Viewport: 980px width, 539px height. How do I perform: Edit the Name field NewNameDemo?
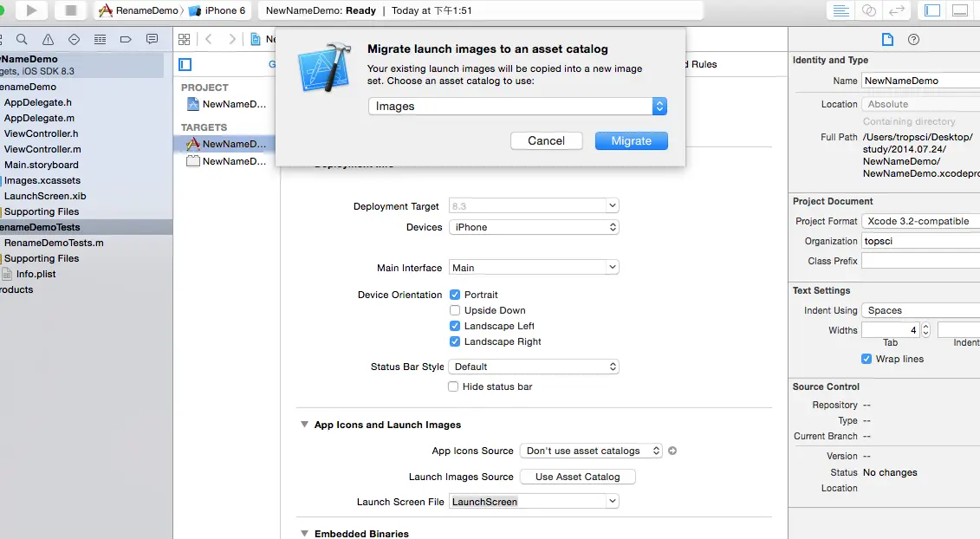[x=920, y=81]
